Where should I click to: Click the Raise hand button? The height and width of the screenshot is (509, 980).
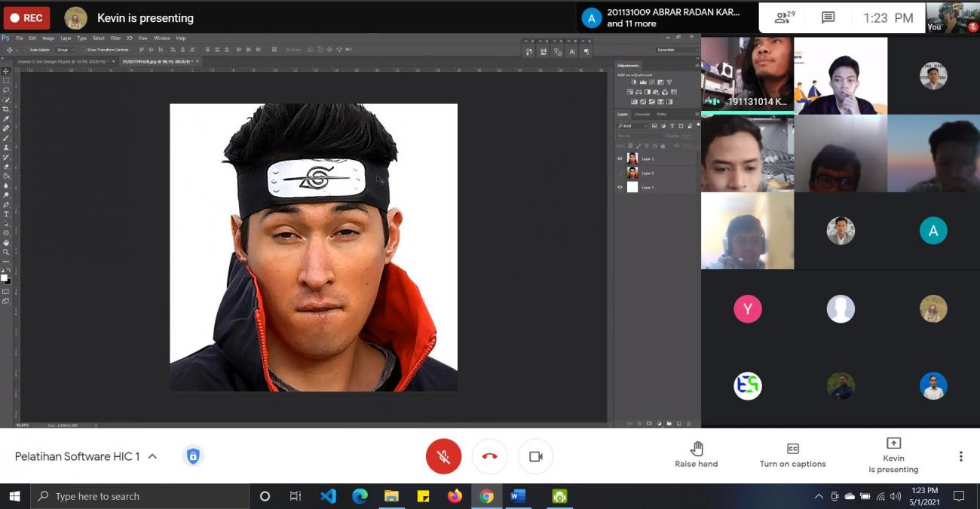(x=696, y=455)
